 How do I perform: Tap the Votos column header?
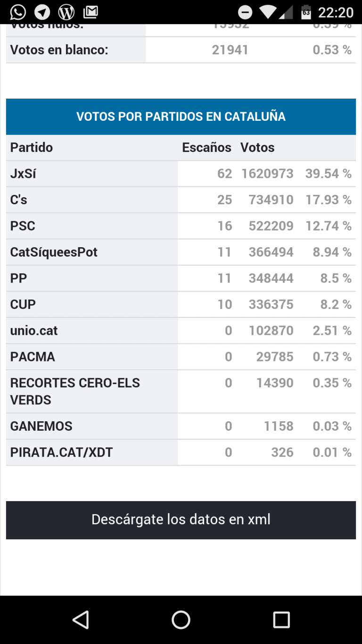click(x=257, y=148)
